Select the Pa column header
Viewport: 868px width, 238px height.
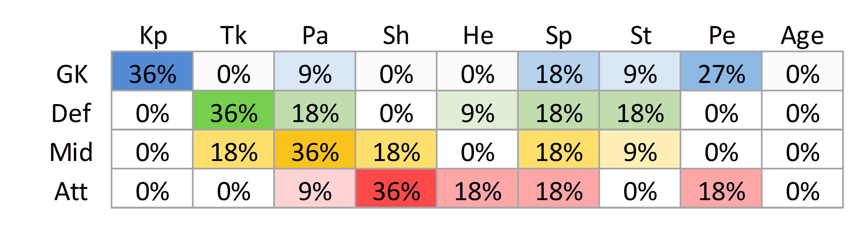click(315, 35)
